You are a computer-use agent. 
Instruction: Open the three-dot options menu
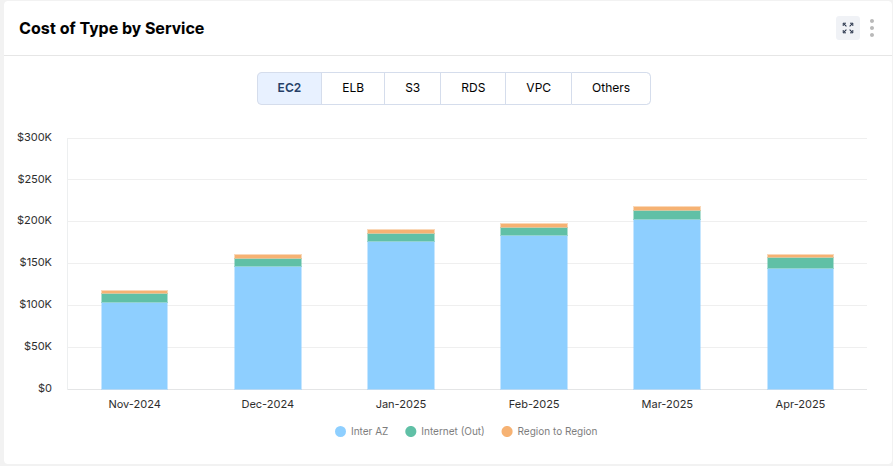coord(872,28)
